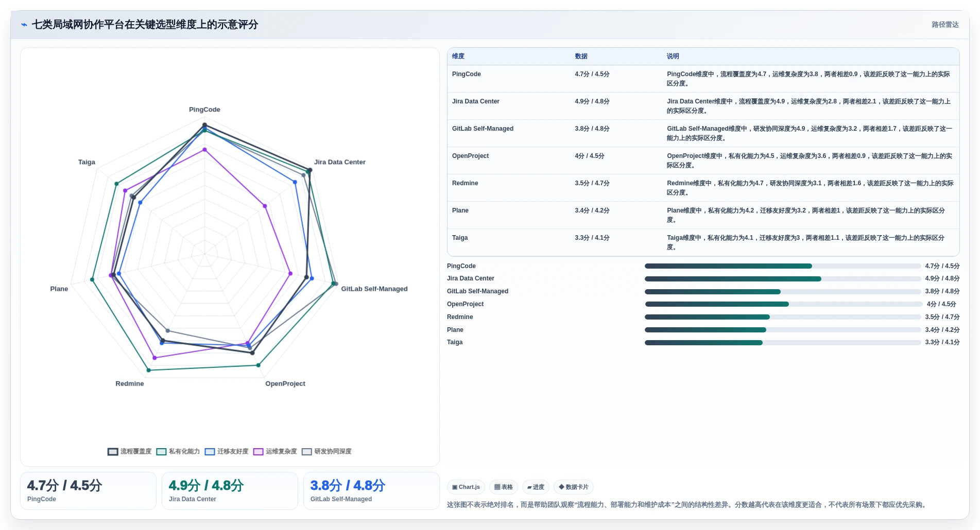Click the 维度 column header

point(458,56)
